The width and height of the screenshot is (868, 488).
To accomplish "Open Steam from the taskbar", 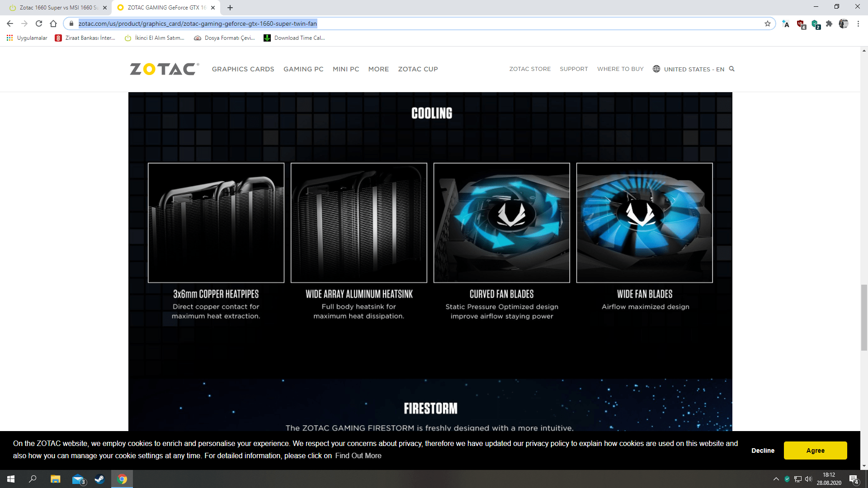I will pos(99,479).
